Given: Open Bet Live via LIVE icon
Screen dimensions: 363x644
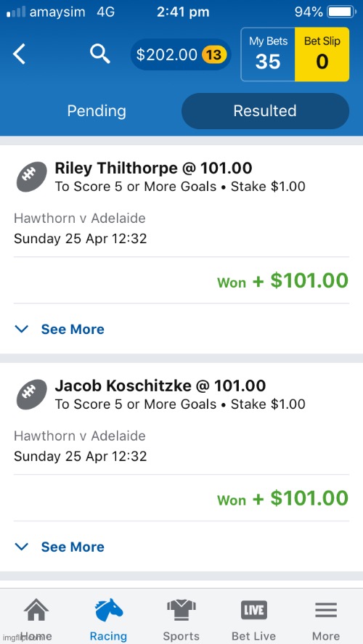Looking at the screenshot, I should click(x=254, y=610).
